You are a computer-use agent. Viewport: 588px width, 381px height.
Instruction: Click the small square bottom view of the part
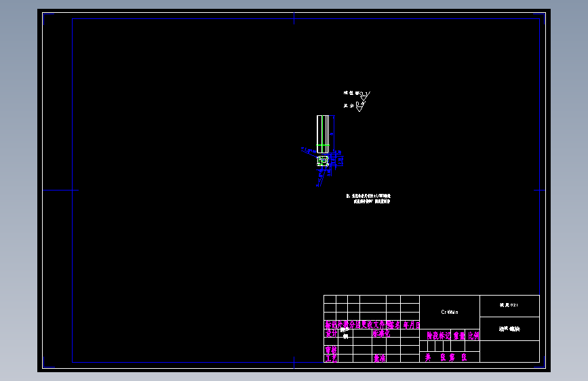click(x=323, y=161)
